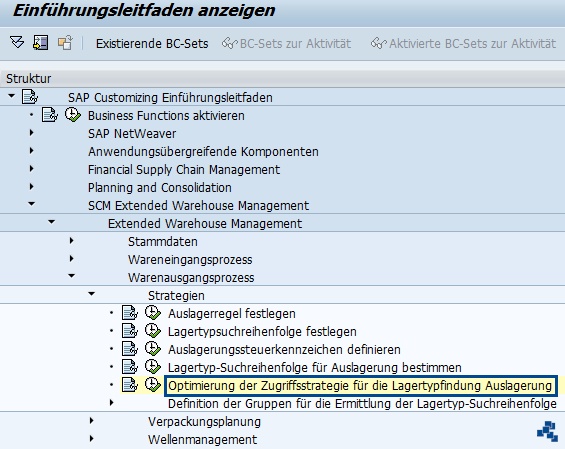Select Auslagerungssteuerkennzeichen definieren text
This screenshot has height=449, width=565.
284,350
